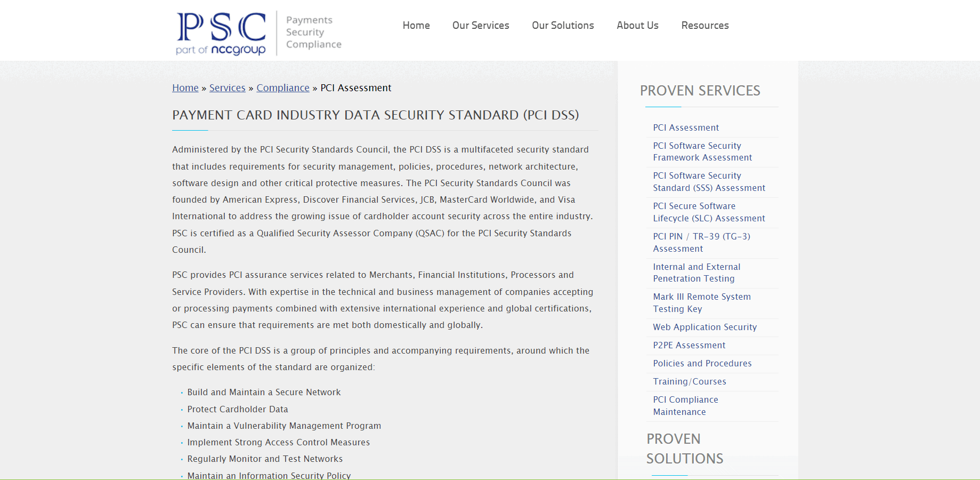Click Services in the breadcrumb trail
This screenshot has width=980, height=480.
click(x=227, y=87)
